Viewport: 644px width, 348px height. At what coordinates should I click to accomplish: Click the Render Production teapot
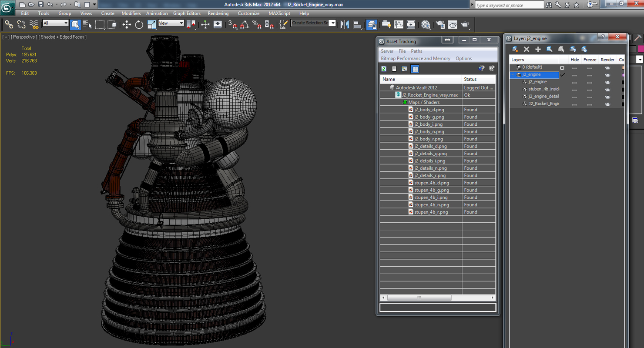click(465, 25)
